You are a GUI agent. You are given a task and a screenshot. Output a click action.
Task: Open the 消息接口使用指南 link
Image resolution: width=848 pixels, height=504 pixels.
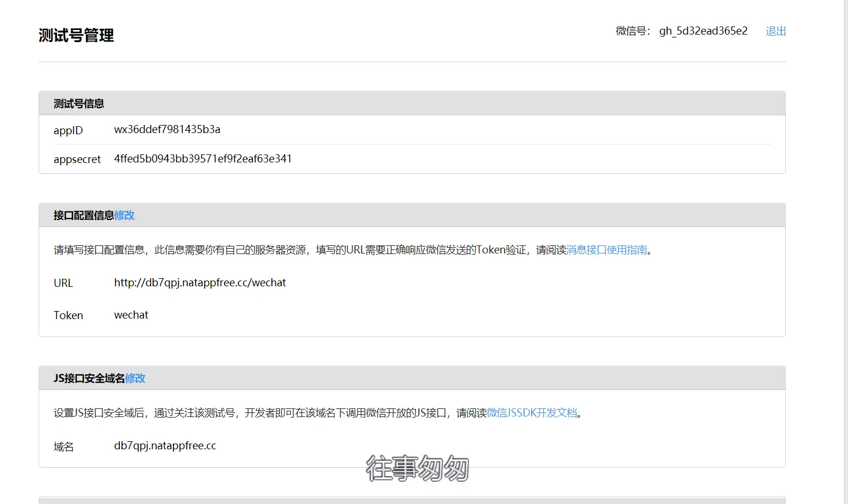[x=607, y=250]
